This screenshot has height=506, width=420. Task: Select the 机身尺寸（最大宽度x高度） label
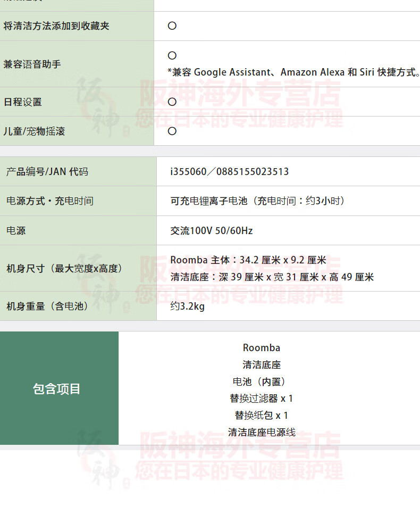64,269
